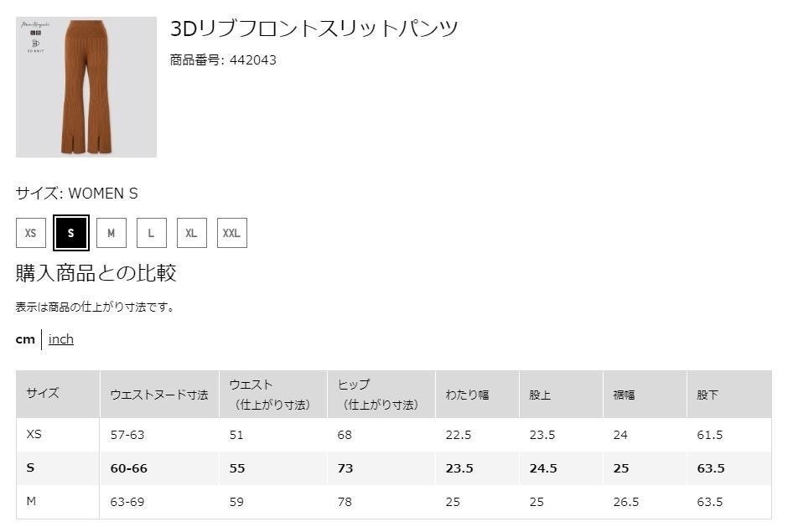Switch measurements to inch
Screen dimensions: 788x532
pos(61,339)
